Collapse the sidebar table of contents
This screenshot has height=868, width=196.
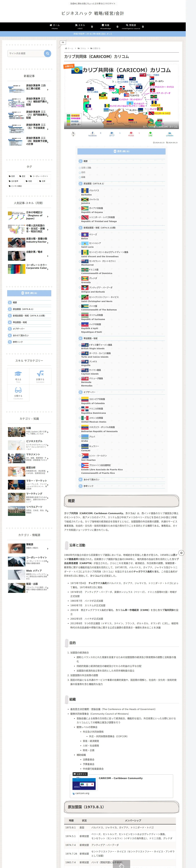(29, 293)
